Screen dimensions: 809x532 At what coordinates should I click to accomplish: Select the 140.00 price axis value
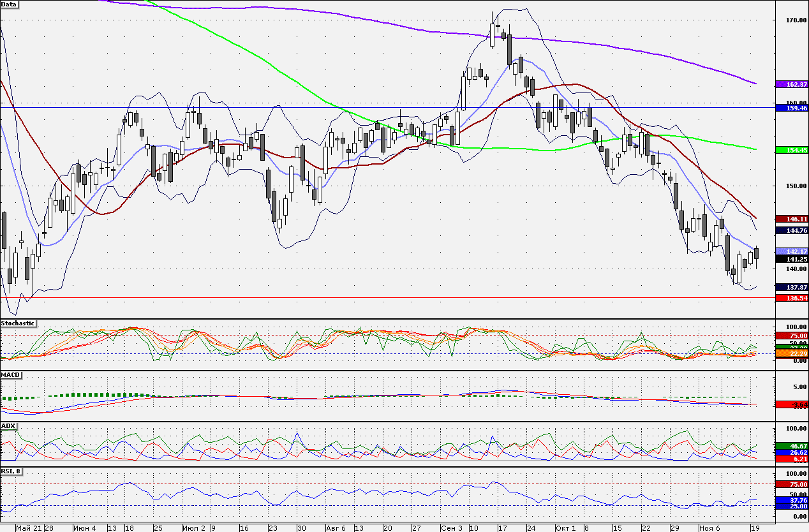coord(797,269)
